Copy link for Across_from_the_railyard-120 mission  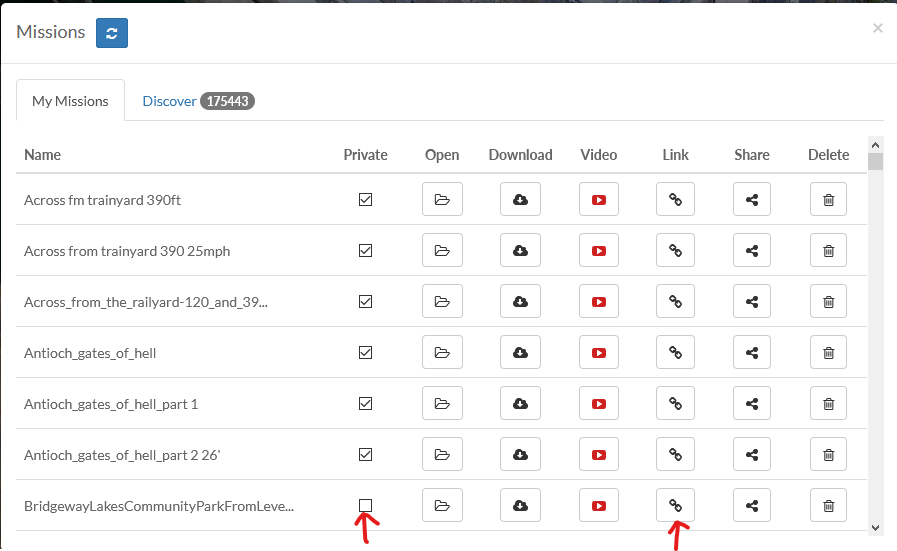click(675, 301)
